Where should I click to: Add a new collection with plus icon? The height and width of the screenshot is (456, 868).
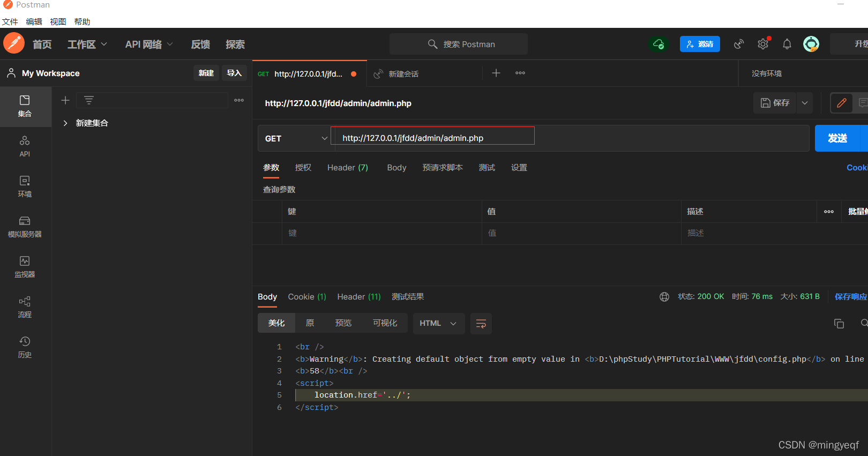coord(65,100)
